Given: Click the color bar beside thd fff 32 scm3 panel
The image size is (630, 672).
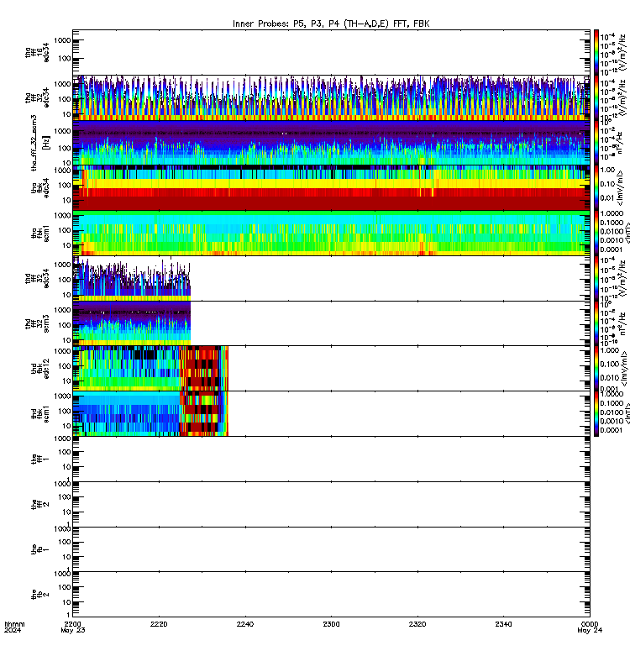Looking at the screenshot, I should click(596, 323).
